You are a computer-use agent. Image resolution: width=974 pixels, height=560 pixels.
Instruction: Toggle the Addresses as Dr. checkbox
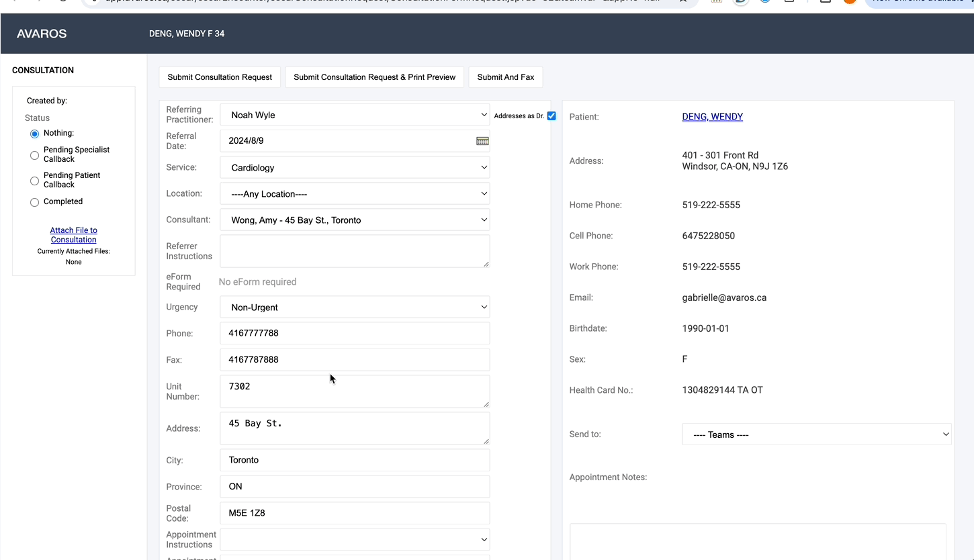pyautogui.click(x=551, y=115)
